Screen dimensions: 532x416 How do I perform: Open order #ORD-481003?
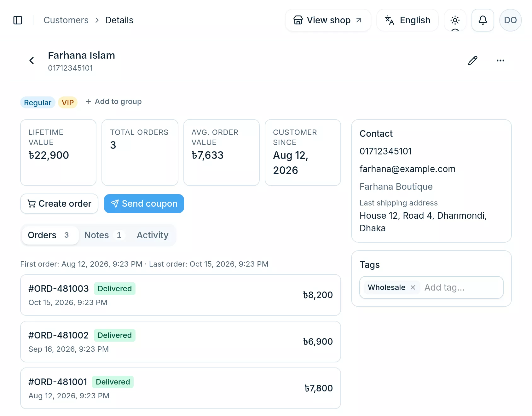tap(181, 295)
